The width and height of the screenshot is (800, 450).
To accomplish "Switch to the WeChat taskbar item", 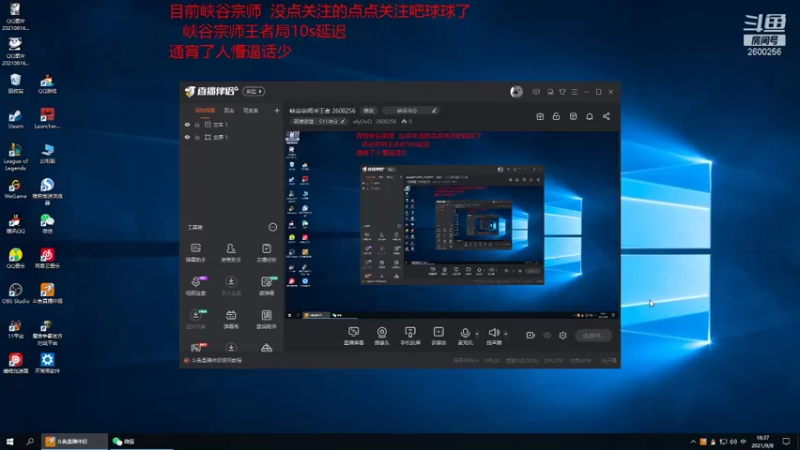I will click(x=141, y=441).
